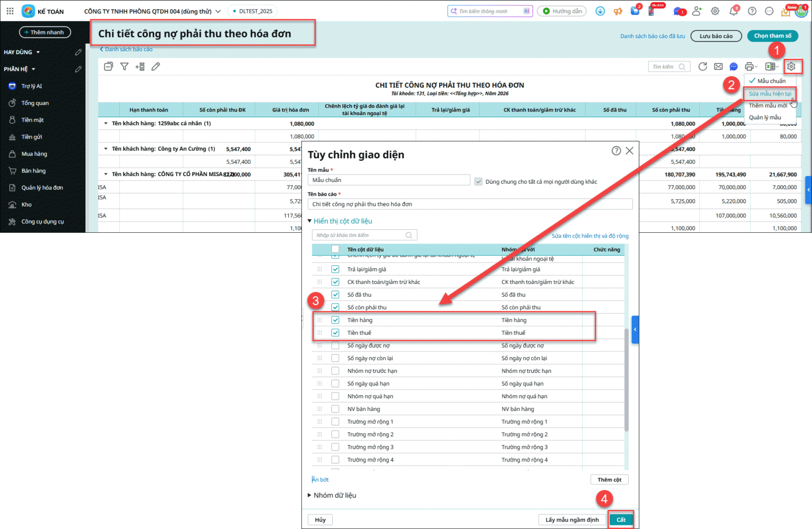The image size is (812, 529).
Task: Click the email envelope icon in report toolbar
Action: coord(718,66)
